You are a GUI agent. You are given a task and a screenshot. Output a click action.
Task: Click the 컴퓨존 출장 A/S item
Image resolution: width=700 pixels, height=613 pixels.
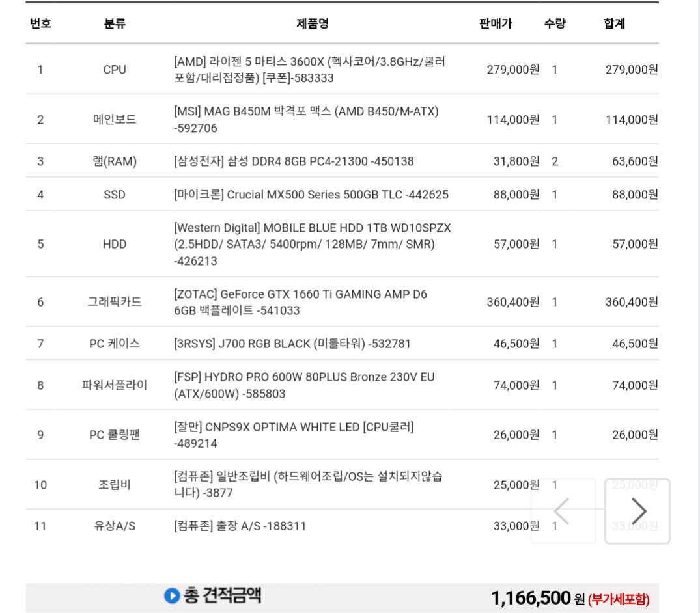pyautogui.click(x=240, y=526)
